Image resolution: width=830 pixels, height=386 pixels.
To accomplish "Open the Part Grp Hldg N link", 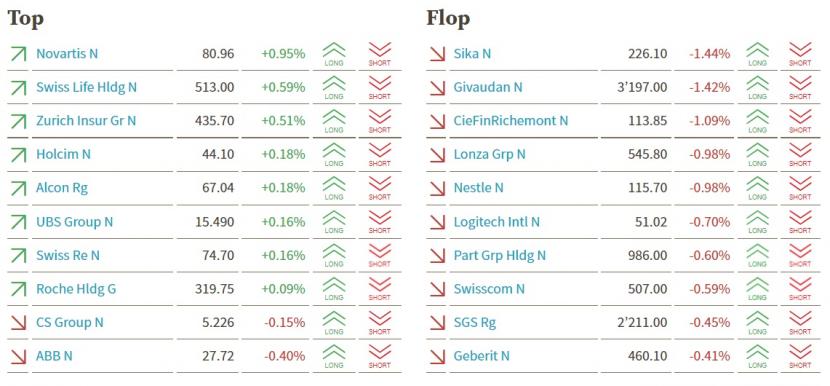I will tap(499, 255).
